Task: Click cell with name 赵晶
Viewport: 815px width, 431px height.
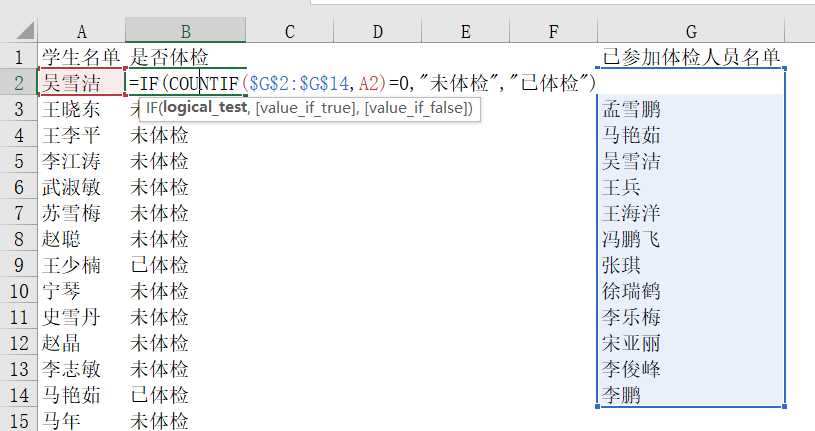Action: coord(81,343)
